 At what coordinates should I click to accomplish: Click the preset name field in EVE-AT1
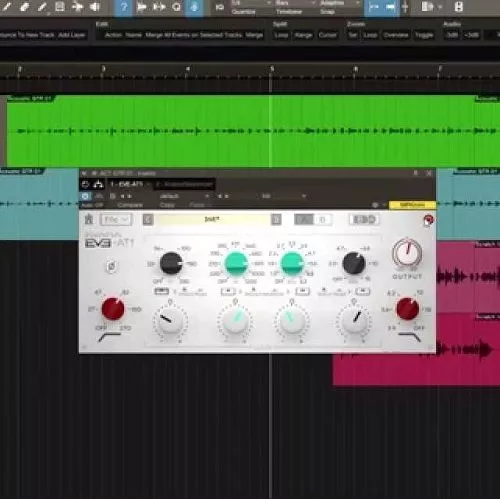[x=212, y=219]
